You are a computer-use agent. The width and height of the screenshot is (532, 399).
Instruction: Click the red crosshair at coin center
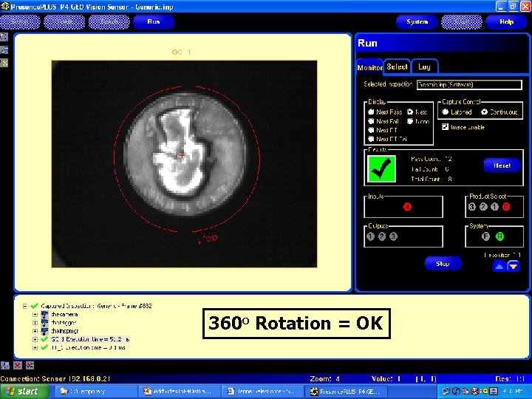coord(183,155)
